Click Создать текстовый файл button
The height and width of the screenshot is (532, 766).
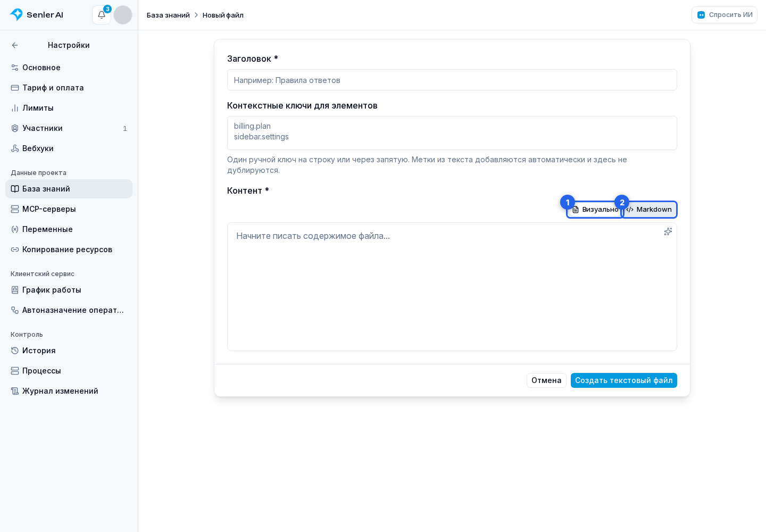[x=624, y=380]
